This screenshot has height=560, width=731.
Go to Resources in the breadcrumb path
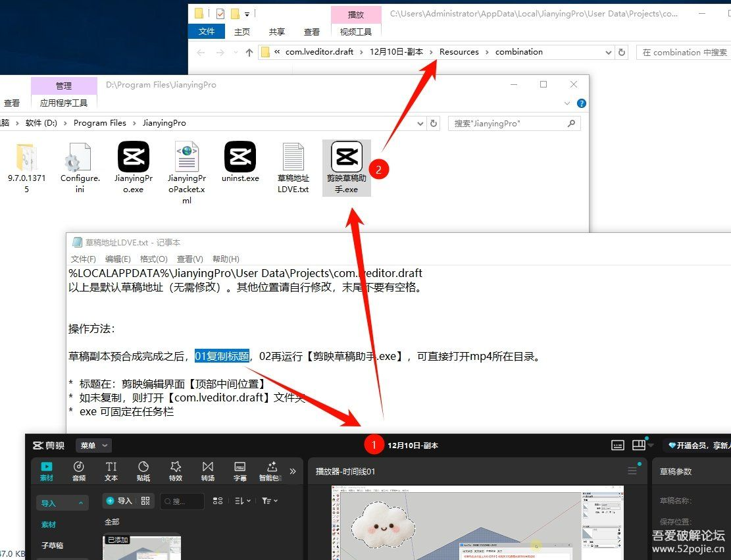click(x=459, y=52)
